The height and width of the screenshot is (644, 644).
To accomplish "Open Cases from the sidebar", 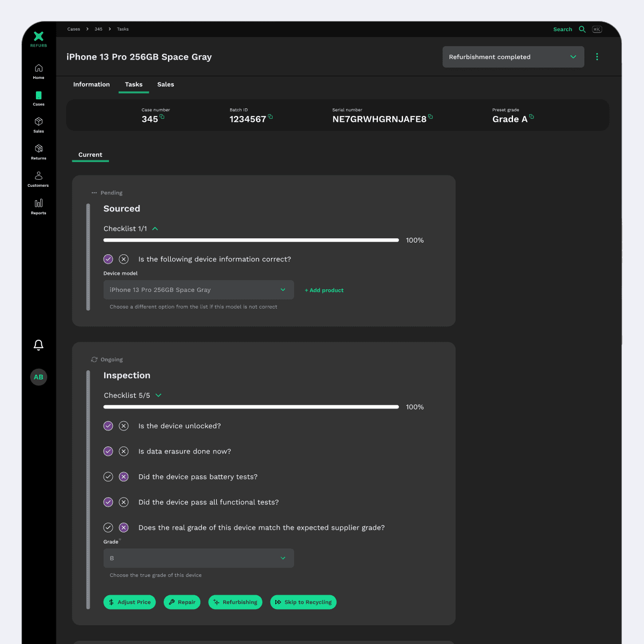I will point(39,98).
